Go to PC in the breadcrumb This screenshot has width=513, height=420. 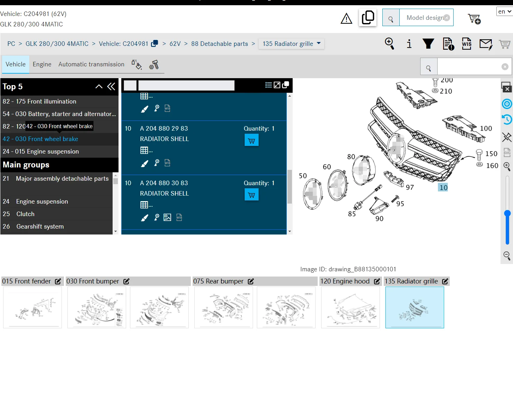coord(11,44)
